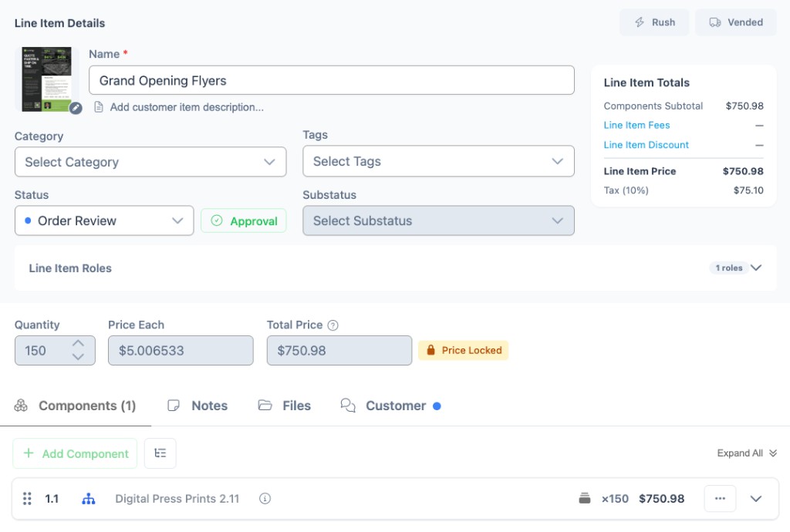
Task: Click the info icon beside Digital Press Prints
Action: (x=265, y=498)
